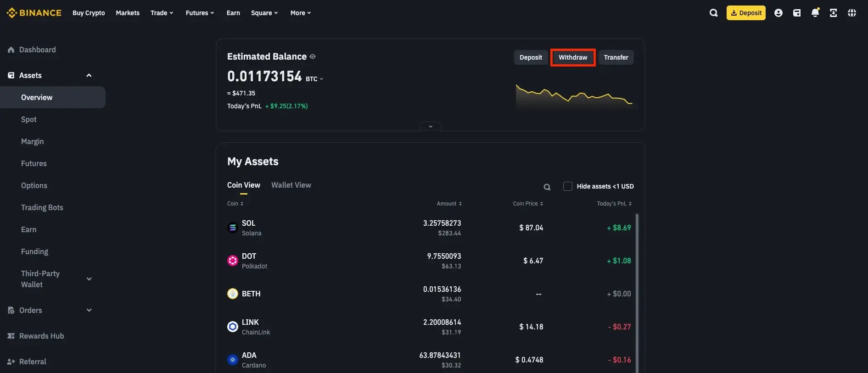Select the Coin View tab
Image resolution: width=868 pixels, height=373 pixels.
click(x=244, y=185)
